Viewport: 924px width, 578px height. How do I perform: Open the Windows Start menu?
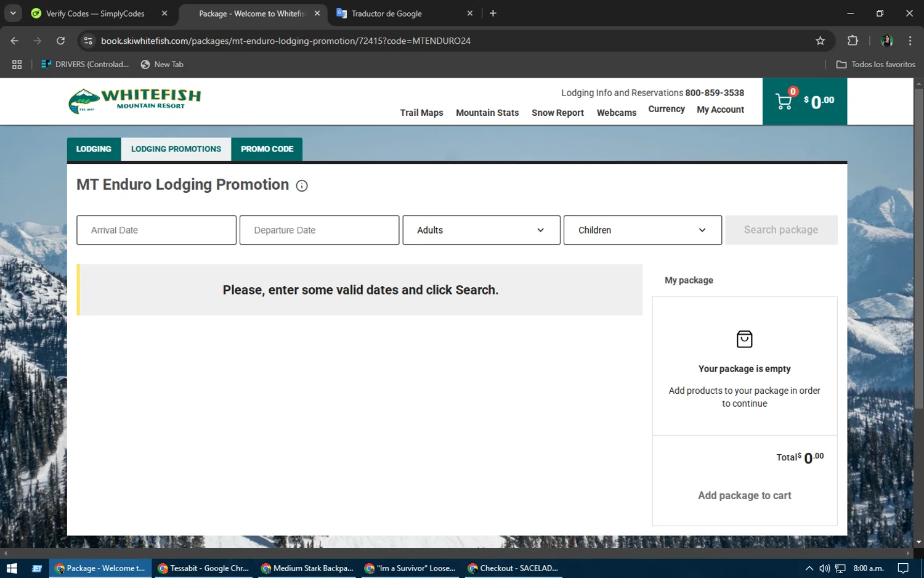(x=11, y=568)
